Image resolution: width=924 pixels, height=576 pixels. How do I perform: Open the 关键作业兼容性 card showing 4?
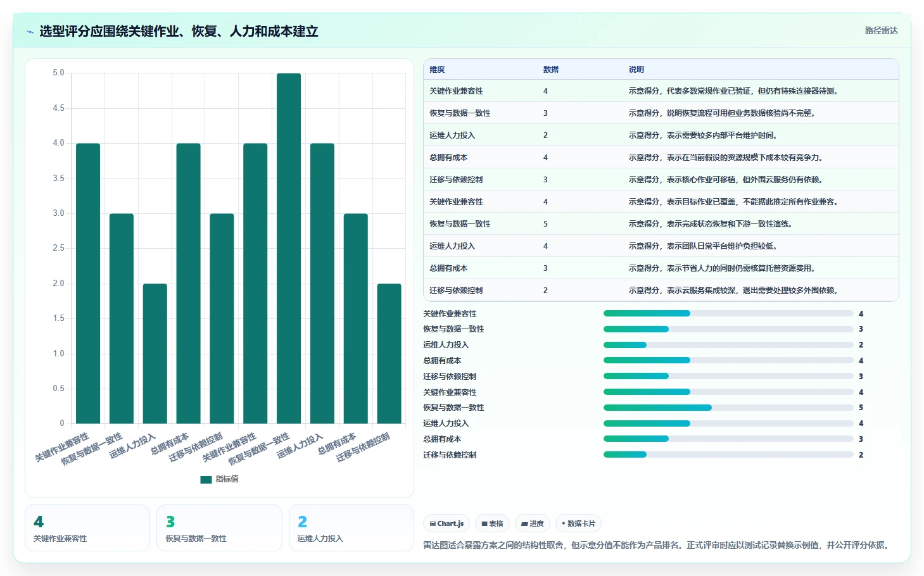click(x=87, y=528)
